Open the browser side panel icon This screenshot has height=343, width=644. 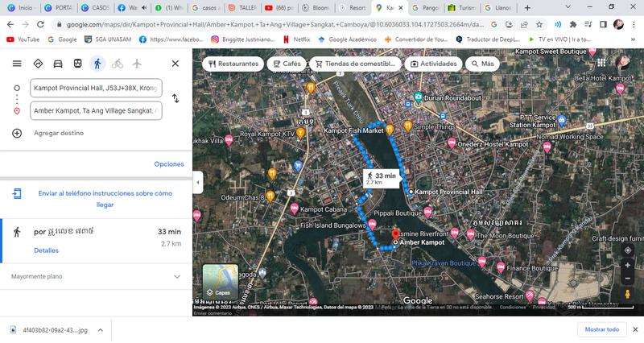tap(603, 25)
